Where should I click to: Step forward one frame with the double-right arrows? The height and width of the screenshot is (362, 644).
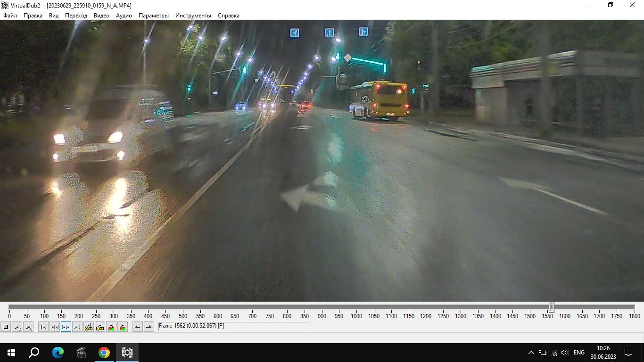pyautogui.click(x=66, y=327)
